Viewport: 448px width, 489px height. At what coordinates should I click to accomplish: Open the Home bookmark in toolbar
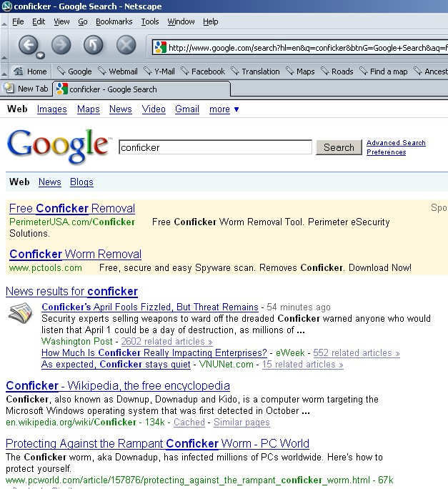pos(30,71)
